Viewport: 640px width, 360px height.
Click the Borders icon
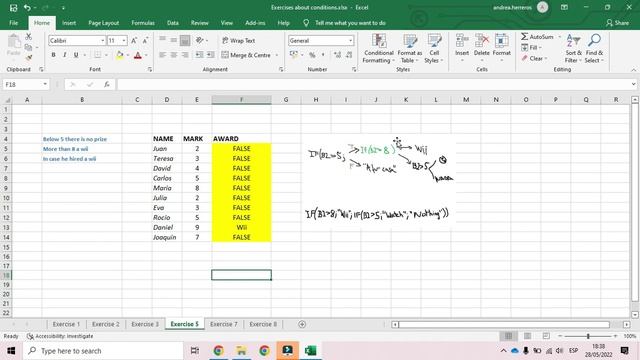pos(98,55)
